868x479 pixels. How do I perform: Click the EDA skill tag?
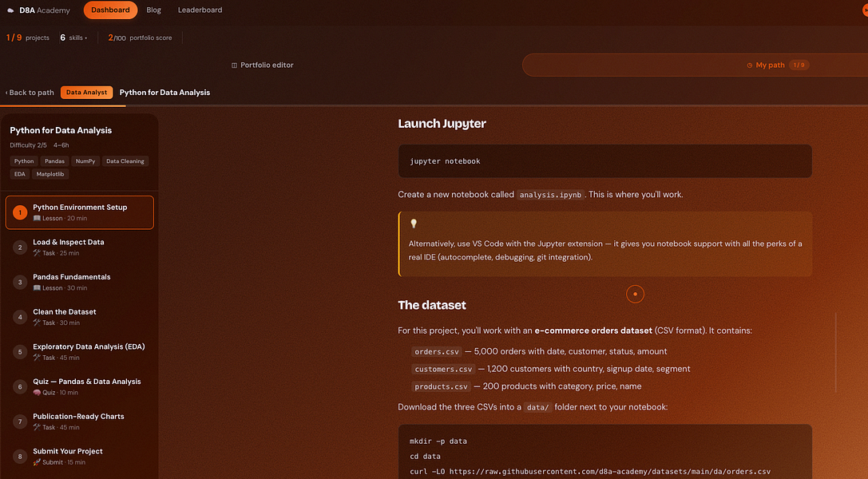(x=20, y=174)
